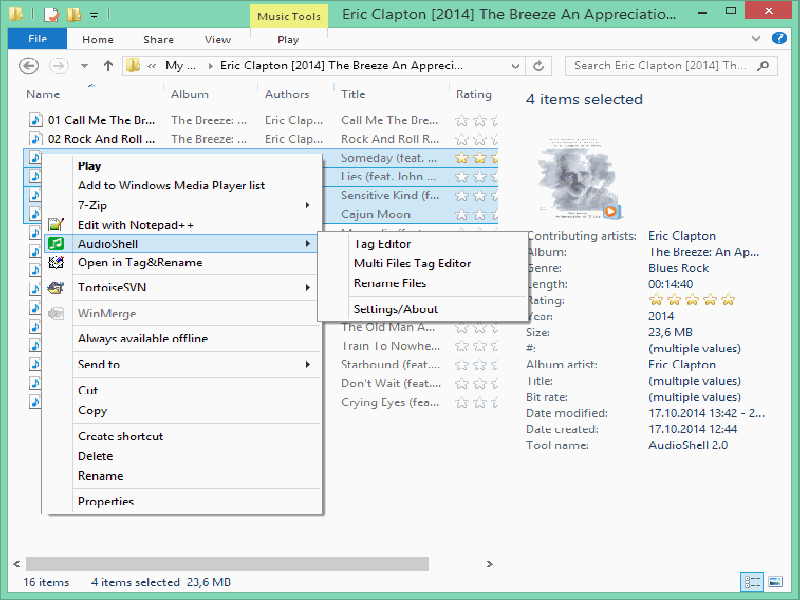
Task: Click the album cover thumbnail in details pane
Action: pyautogui.click(x=579, y=178)
